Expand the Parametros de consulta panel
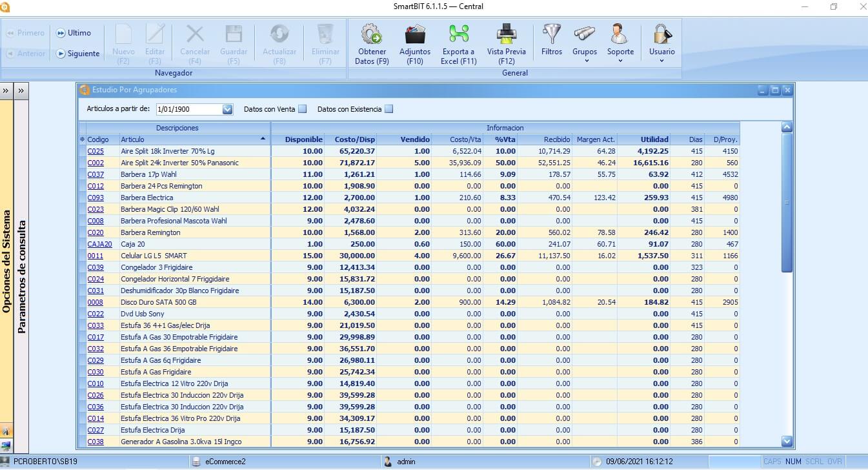 (21, 91)
